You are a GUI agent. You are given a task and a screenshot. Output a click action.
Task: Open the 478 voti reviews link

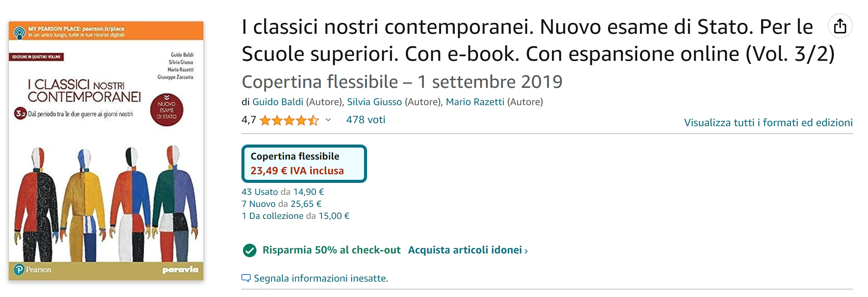tap(366, 120)
